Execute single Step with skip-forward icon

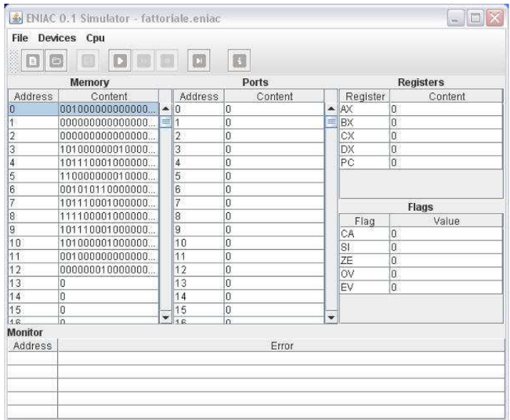199,60
